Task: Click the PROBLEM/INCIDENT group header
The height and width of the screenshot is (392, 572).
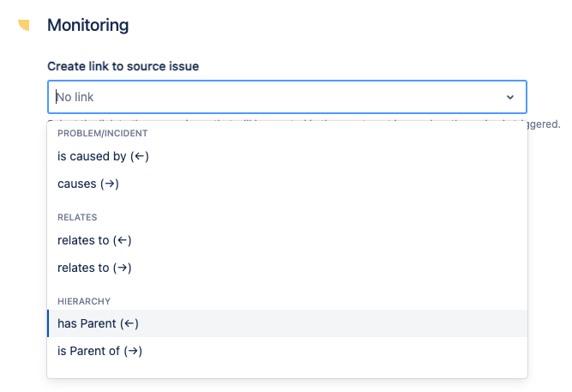Action: pyautogui.click(x=103, y=133)
